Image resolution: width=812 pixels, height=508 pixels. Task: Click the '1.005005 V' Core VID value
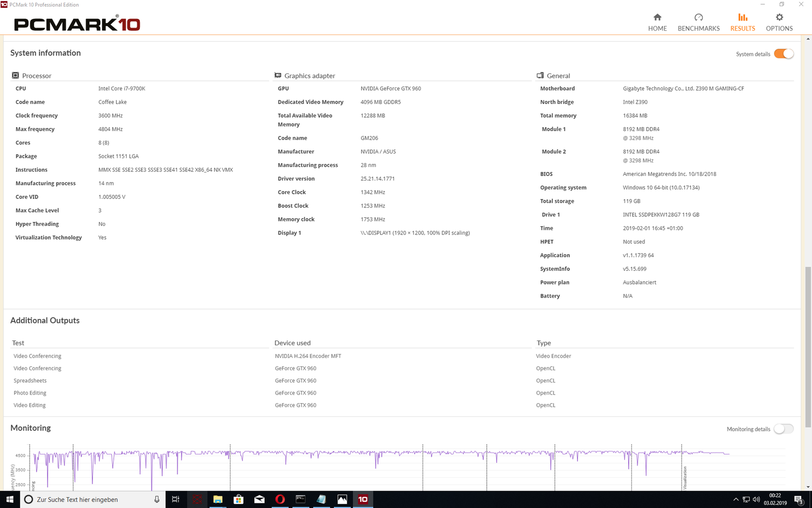tap(111, 197)
